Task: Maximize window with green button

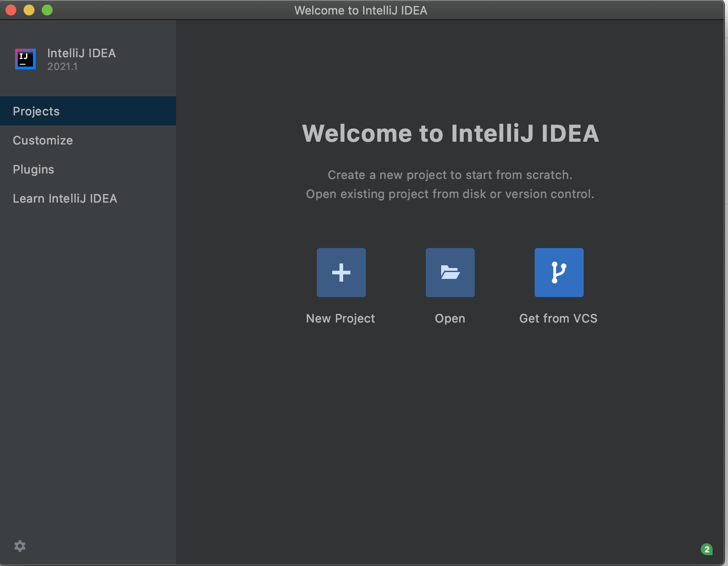Action: [x=47, y=10]
